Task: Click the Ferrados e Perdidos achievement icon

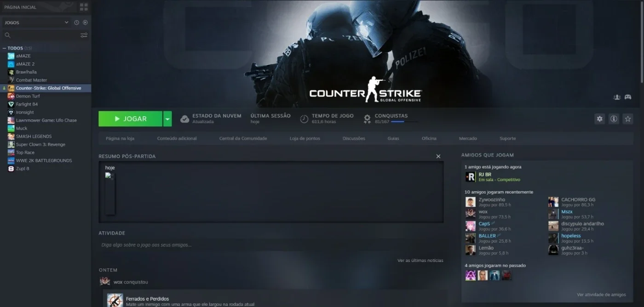Action: [x=115, y=300]
